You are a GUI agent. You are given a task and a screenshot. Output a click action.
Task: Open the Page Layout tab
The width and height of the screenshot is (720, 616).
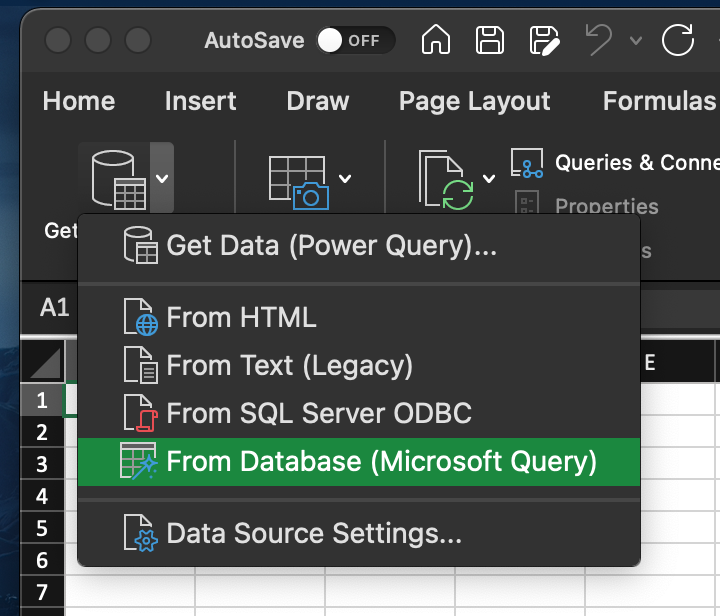pyautogui.click(x=474, y=101)
